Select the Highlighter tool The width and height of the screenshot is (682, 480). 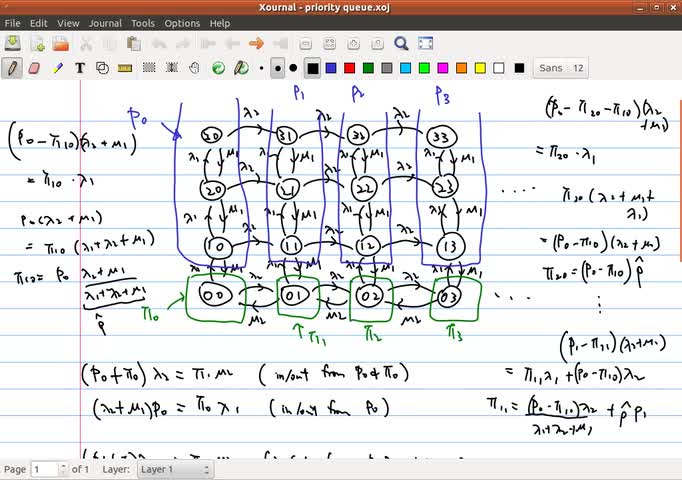point(57,68)
